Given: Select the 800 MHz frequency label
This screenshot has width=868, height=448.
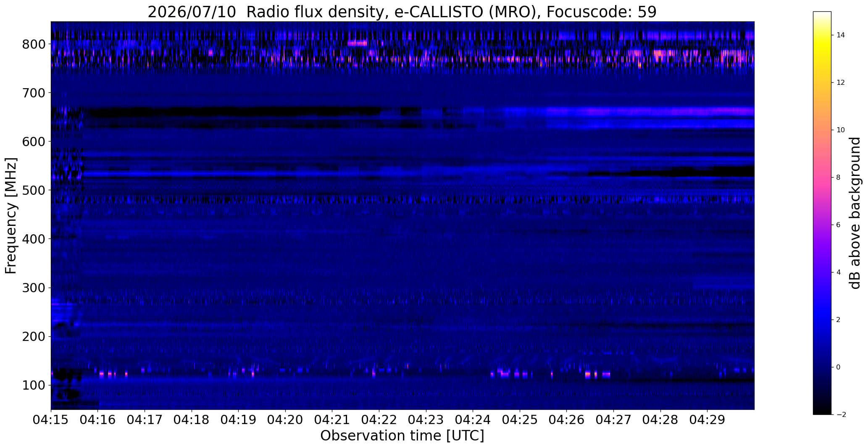Looking at the screenshot, I should (34, 44).
